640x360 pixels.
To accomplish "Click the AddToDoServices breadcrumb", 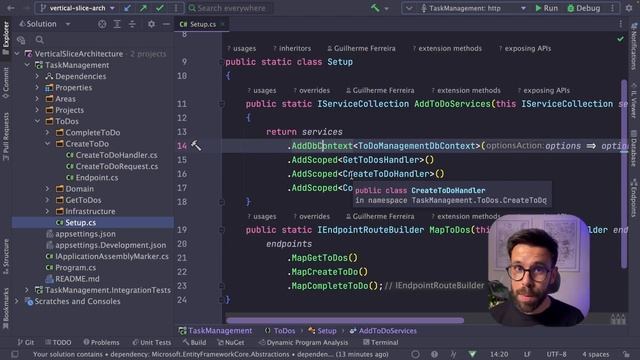I will click(x=383, y=331).
